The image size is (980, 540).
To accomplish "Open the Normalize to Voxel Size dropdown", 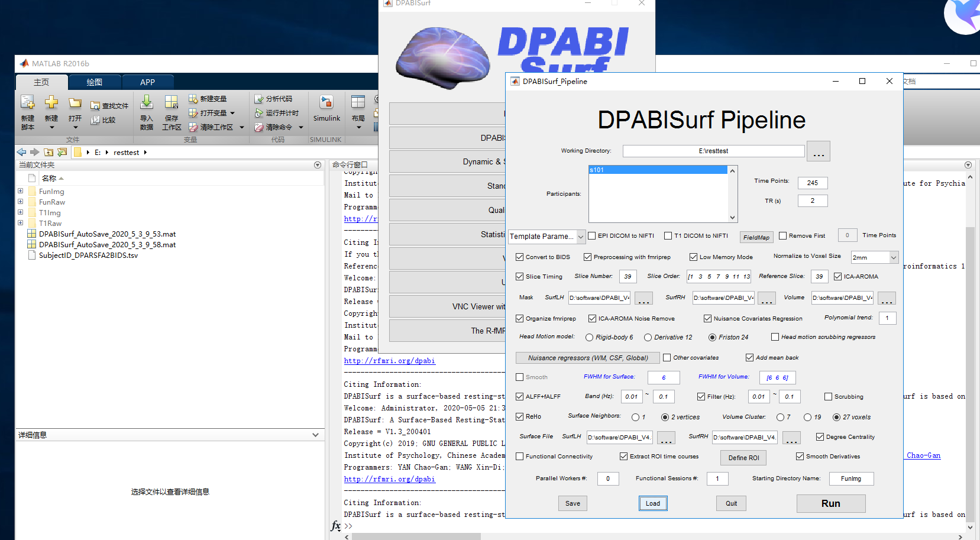I will pos(875,257).
